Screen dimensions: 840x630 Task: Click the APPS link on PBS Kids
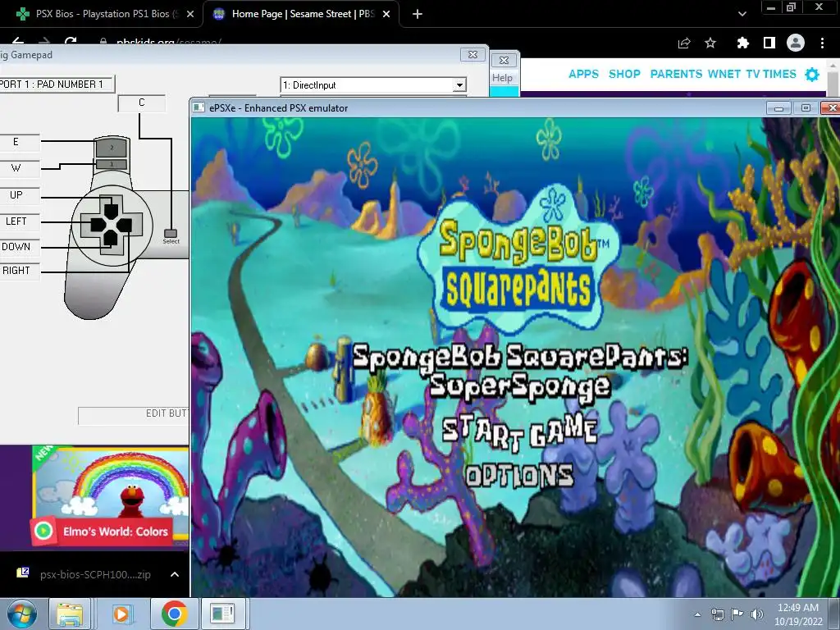click(x=583, y=74)
